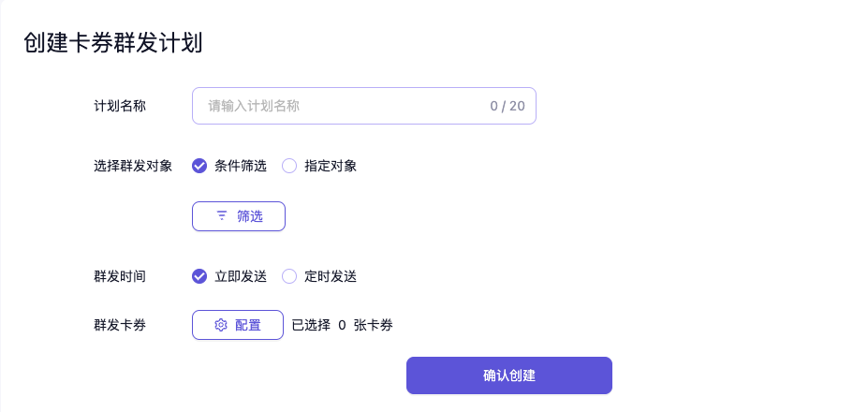Click the 0 / 20 character counter
The image size is (868, 412).
click(x=507, y=106)
